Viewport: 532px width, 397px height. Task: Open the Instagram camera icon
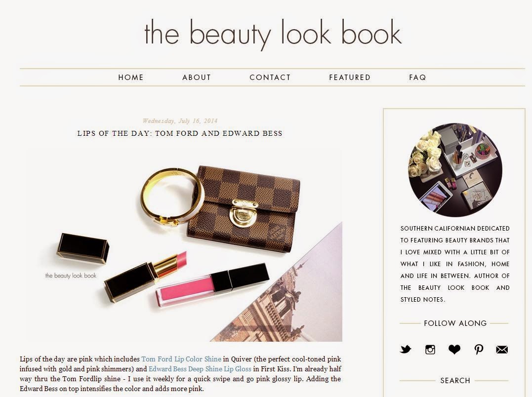click(430, 350)
